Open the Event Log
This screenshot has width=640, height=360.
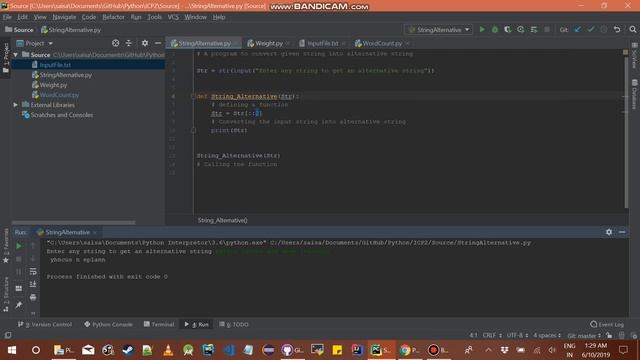[x=607, y=324]
